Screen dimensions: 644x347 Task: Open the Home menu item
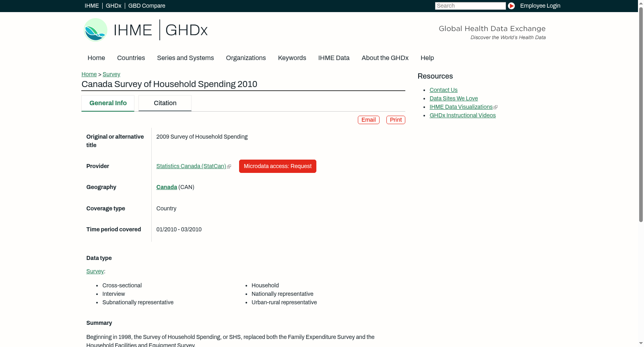coord(96,58)
